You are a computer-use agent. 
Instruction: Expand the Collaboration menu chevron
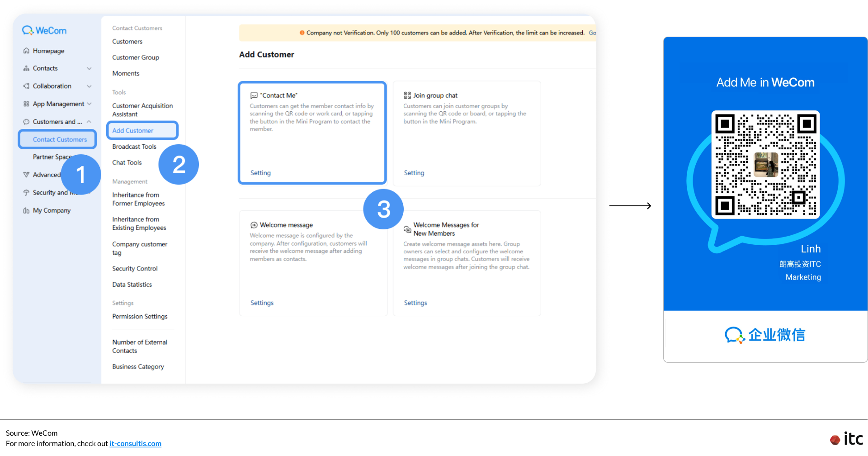(89, 86)
